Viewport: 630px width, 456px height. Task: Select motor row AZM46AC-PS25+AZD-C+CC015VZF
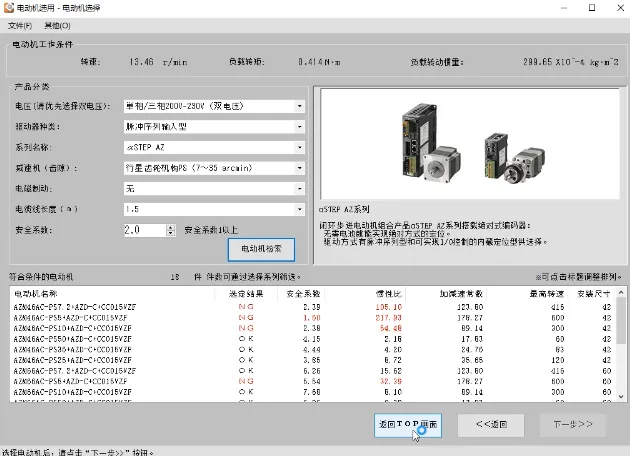[x=313, y=360]
